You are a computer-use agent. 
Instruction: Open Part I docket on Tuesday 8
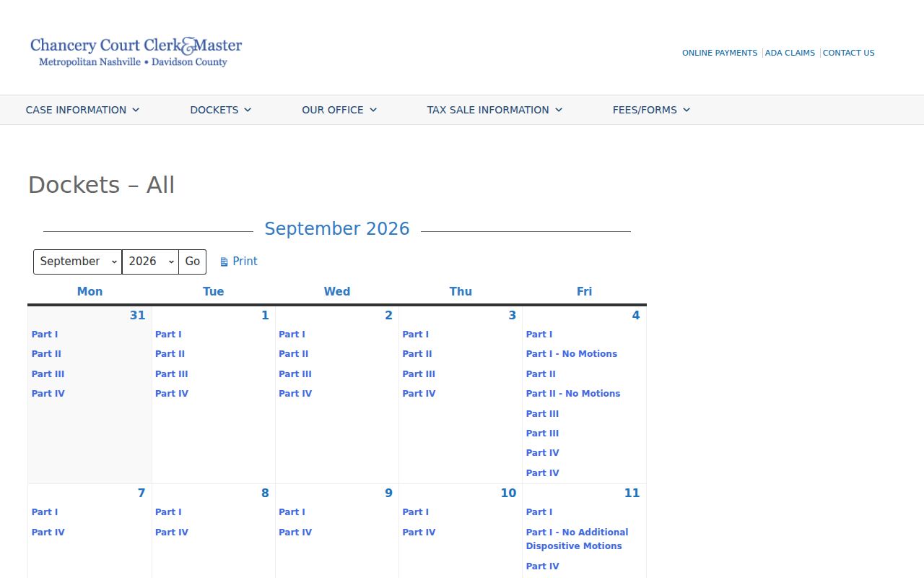pyautogui.click(x=168, y=512)
